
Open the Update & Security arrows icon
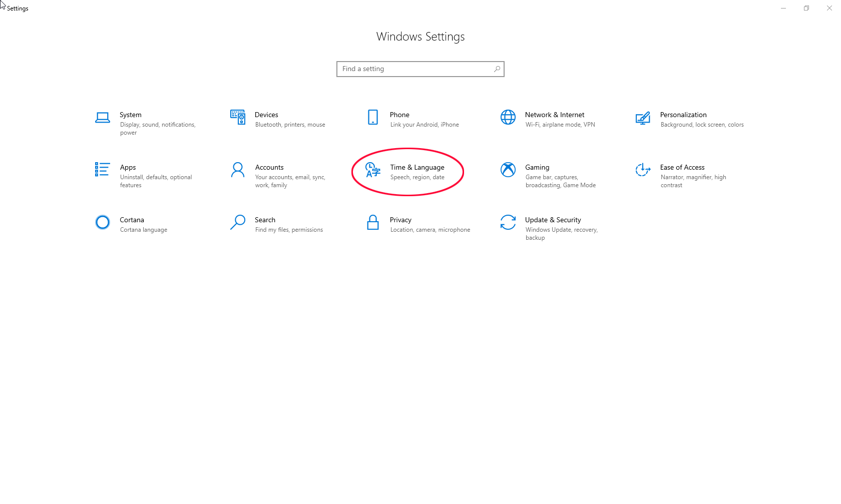pyautogui.click(x=508, y=222)
